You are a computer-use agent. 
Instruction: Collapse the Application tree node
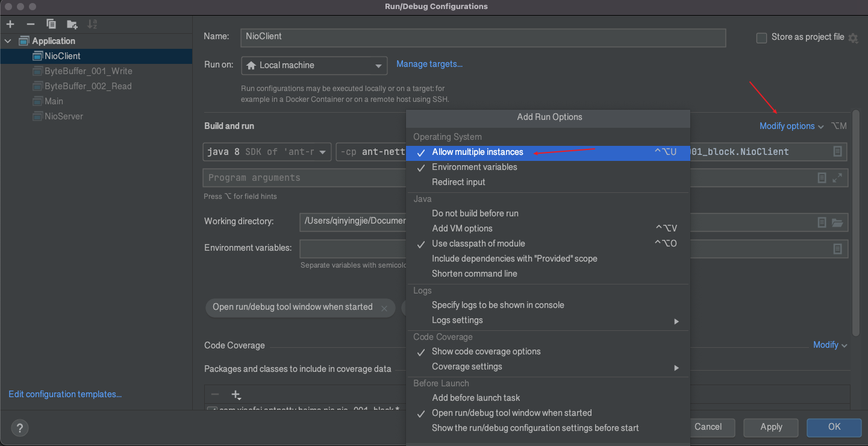pyautogui.click(x=8, y=41)
